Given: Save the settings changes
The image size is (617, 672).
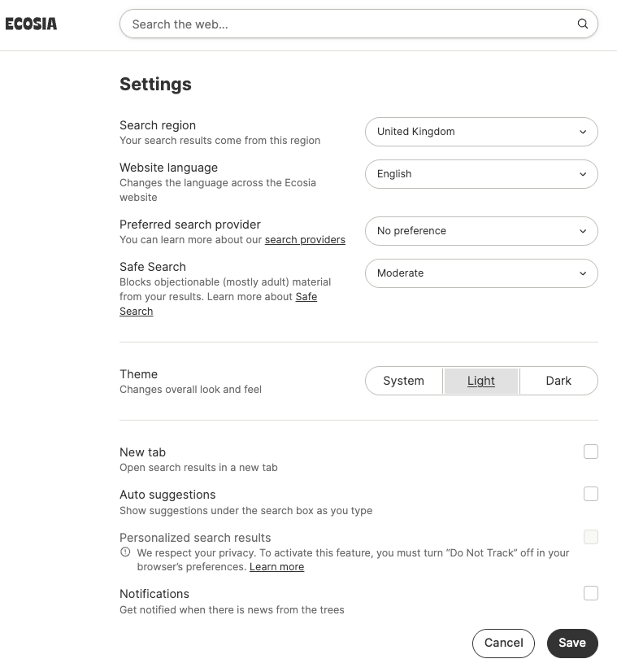Looking at the screenshot, I should point(572,643).
